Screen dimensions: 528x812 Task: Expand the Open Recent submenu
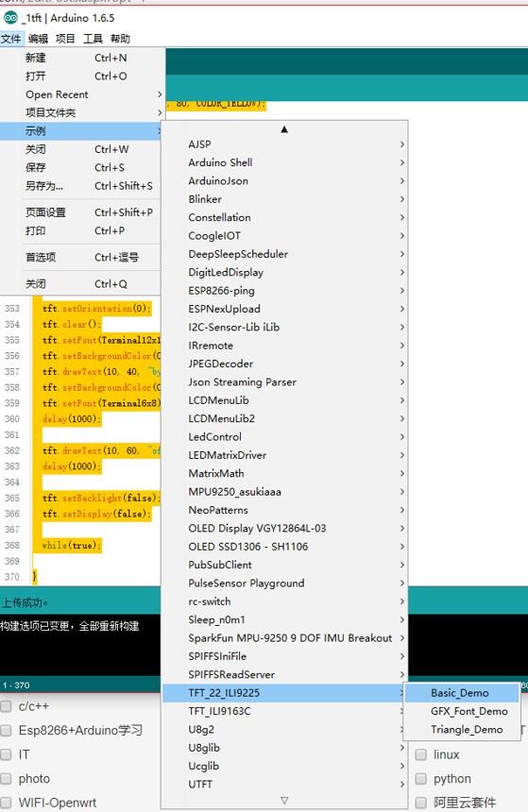click(x=83, y=94)
